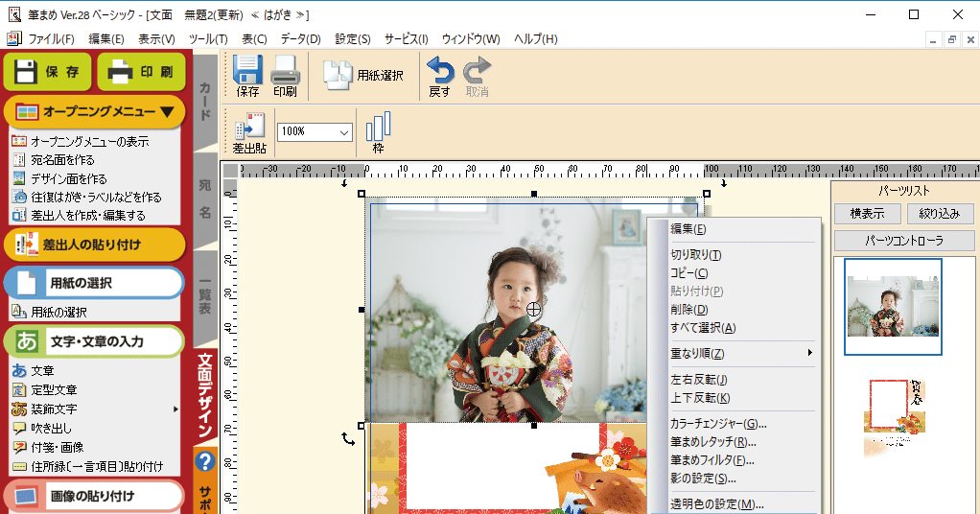This screenshot has width=980, height=514.
Task: Click the 用紙の選択 header button
Action: (x=94, y=283)
